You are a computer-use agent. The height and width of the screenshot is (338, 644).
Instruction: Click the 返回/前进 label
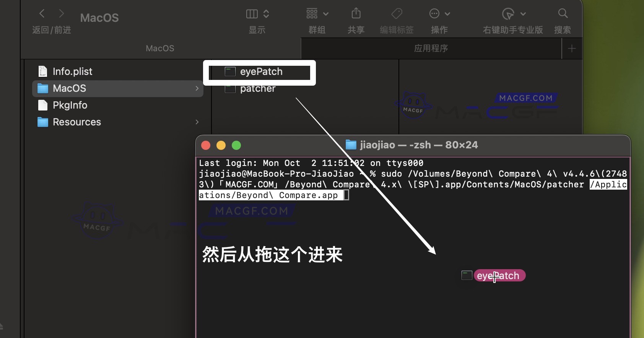[52, 30]
